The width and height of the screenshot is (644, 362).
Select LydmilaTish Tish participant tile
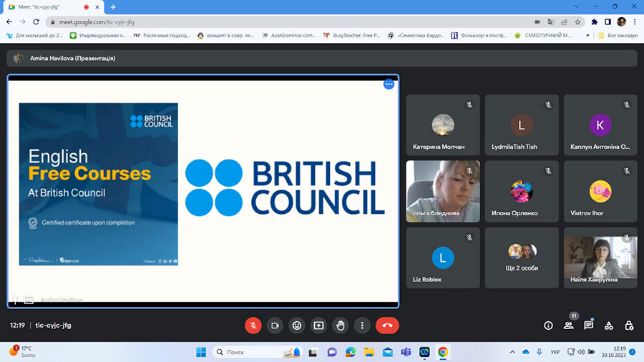click(522, 124)
